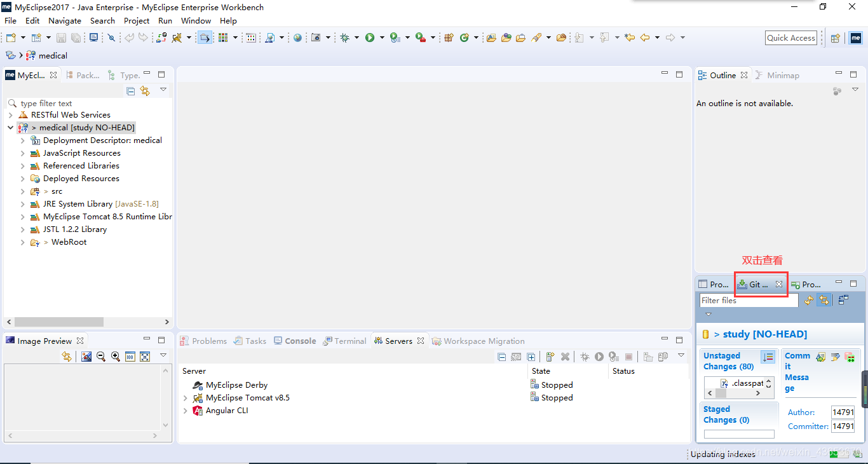
Task: Toggle Link with Editor in Git Staging
Action: [824, 300]
